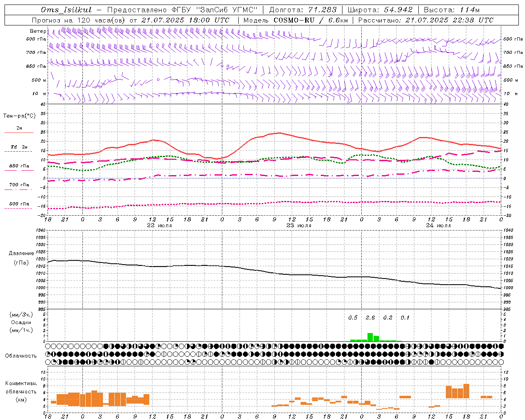Image resolution: width=525 pixels, height=420 pixels.
Task: Click the (гПа) unit label under Давление
Action: click(21, 262)
